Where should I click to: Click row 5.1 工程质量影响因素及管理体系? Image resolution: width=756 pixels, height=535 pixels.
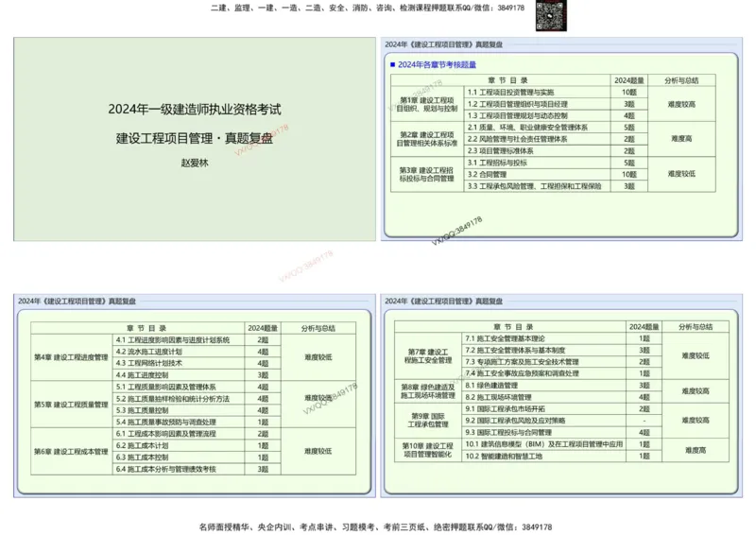(179, 387)
